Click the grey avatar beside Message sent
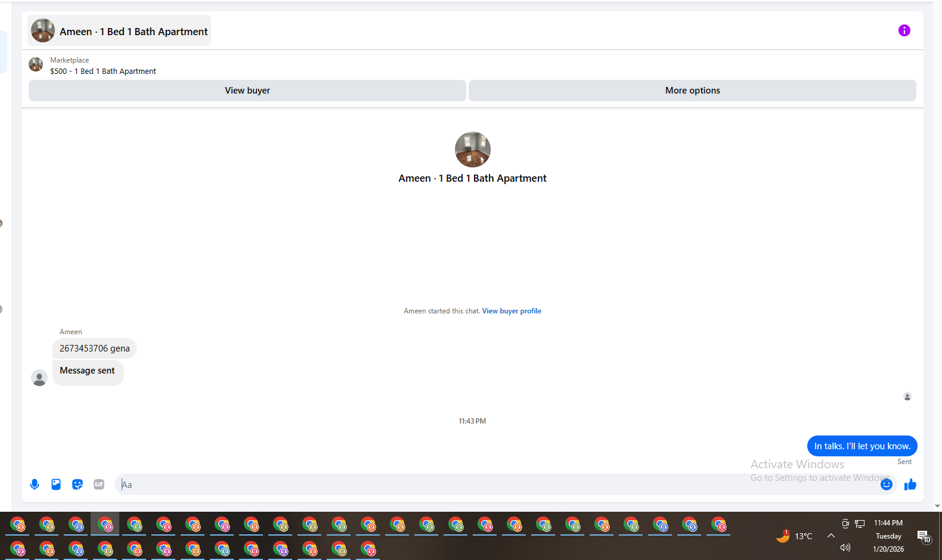Image resolution: width=942 pixels, height=560 pixels. pyautogui.click(x=39, y=378)
